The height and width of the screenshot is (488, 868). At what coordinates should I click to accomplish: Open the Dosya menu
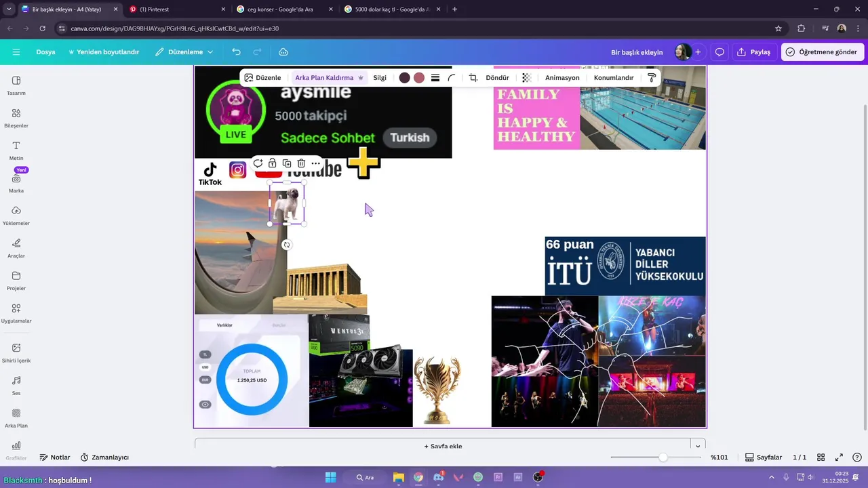pos(45,52)
